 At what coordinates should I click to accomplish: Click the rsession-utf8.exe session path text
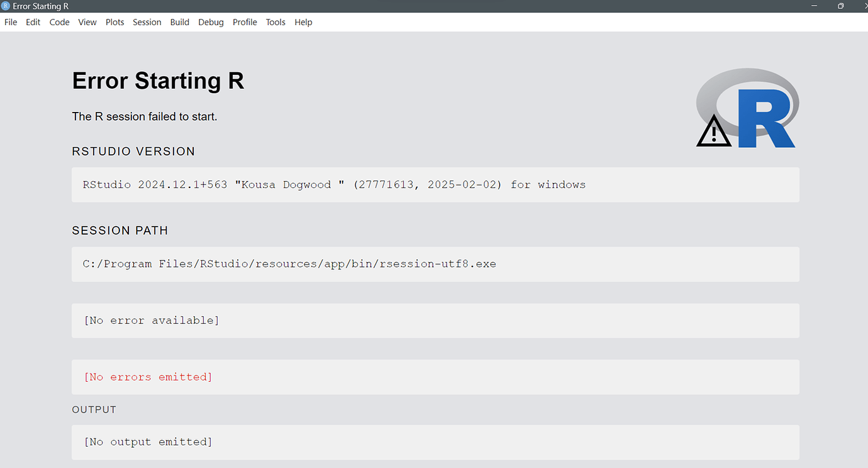point(289,264)
